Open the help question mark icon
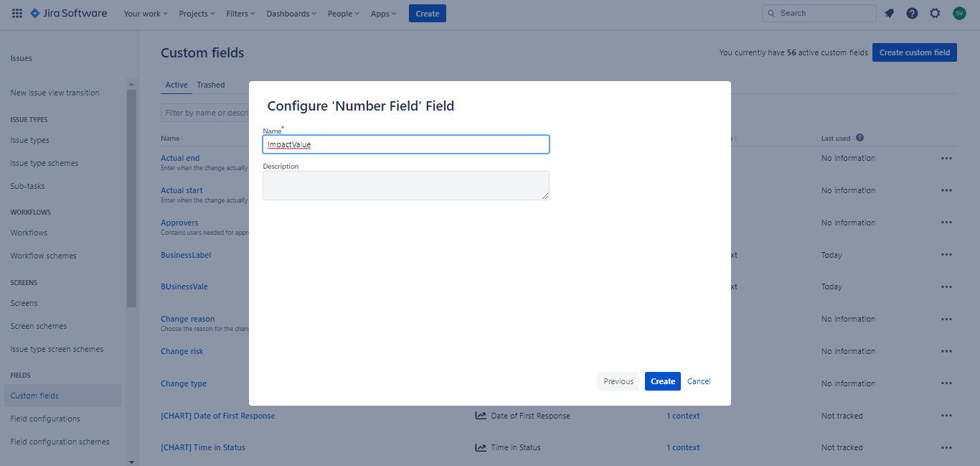Viewport: 980px width, 466px height. point(912,13)
